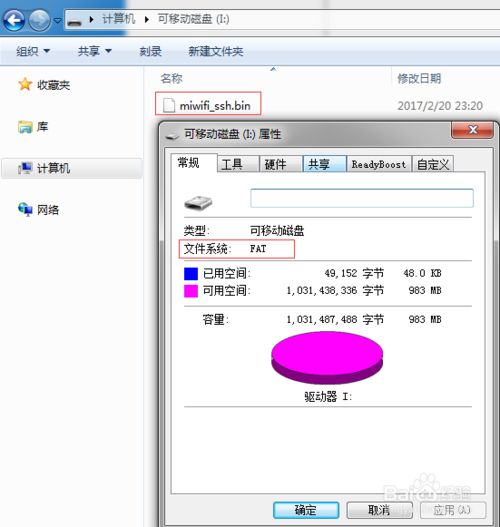Click the 49,152 字节 used space value
500x527 pixels.
(354, 274)
